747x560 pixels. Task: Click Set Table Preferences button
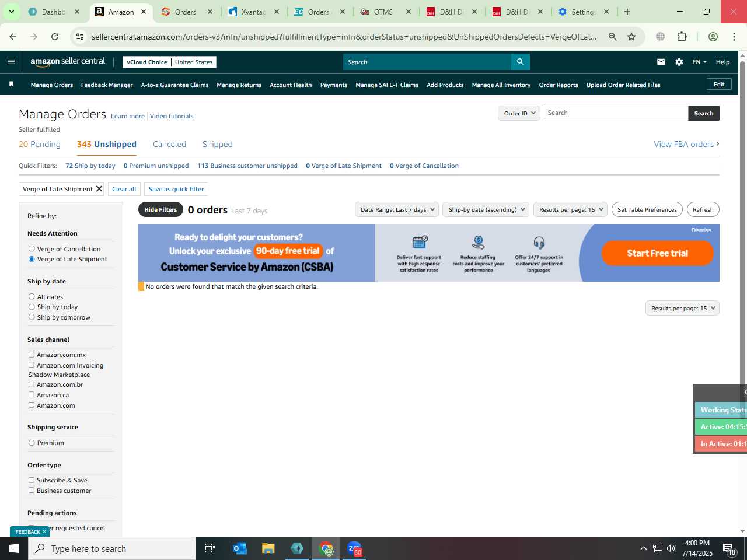pos(647,209)
